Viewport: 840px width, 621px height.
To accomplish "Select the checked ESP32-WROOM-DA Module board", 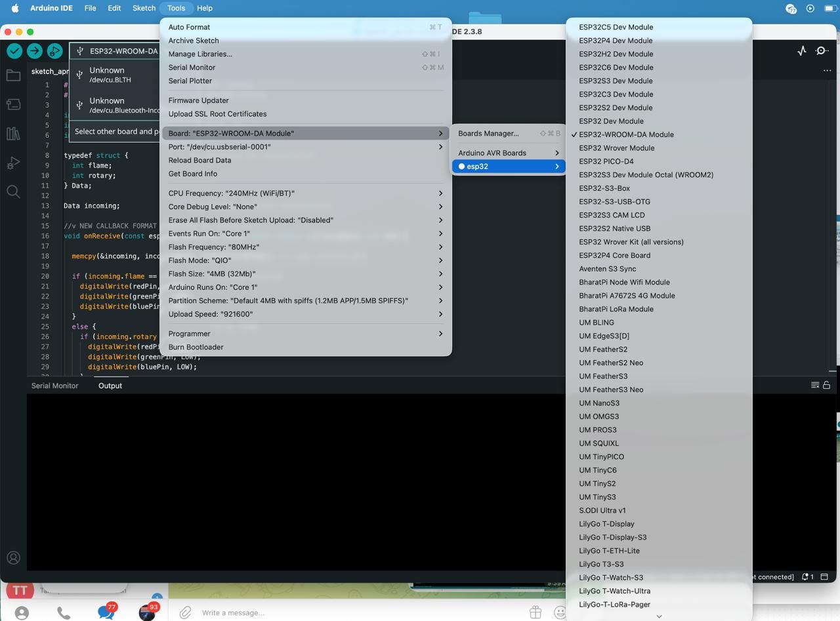I will [626, 134].
